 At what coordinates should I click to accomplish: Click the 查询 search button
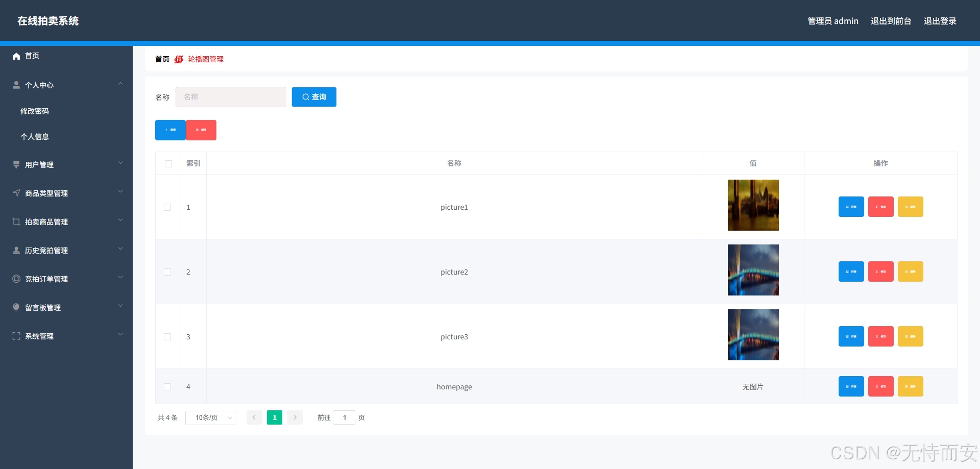point(314,97)
